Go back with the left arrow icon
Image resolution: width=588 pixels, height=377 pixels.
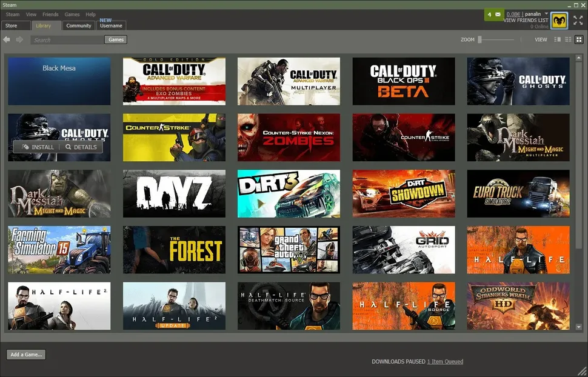[7, 39]
